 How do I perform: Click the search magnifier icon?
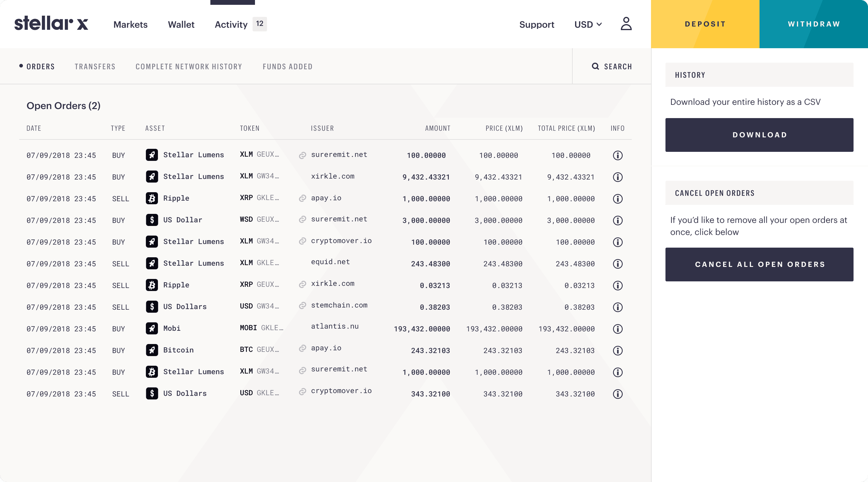click(595, 66)
